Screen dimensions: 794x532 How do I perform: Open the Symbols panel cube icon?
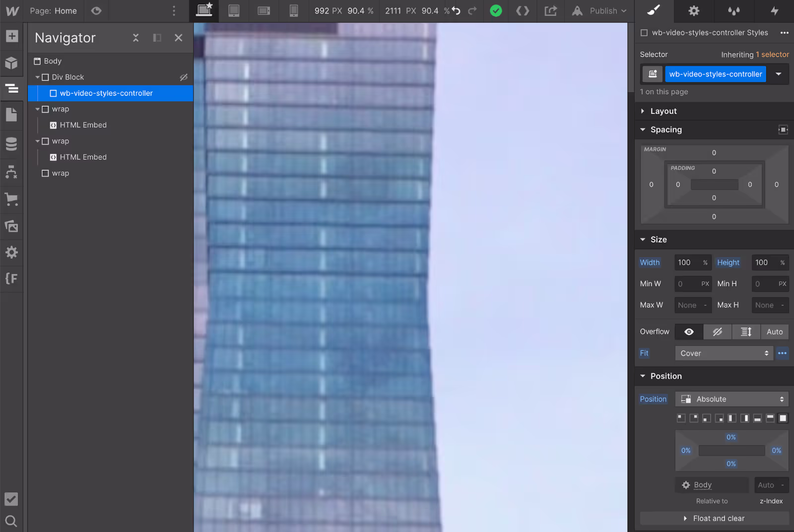11,63
